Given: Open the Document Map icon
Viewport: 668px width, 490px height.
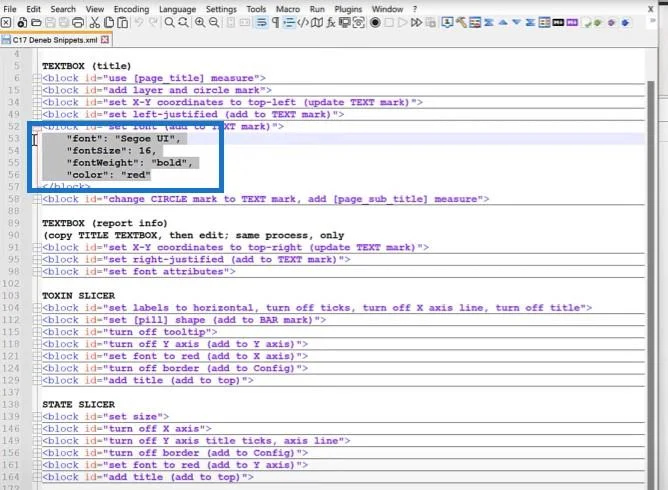Looking at the screenshot, I should [317, 23].
